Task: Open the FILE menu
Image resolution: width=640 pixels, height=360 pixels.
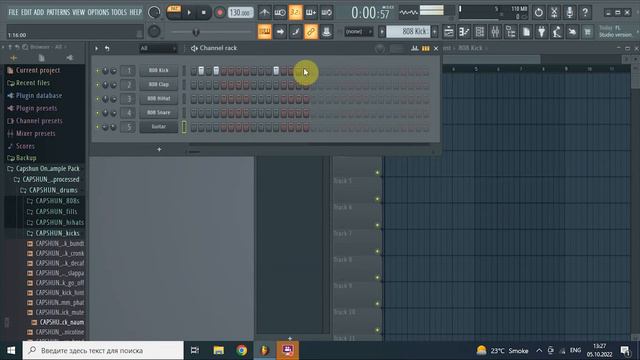Action: point(13,12)
